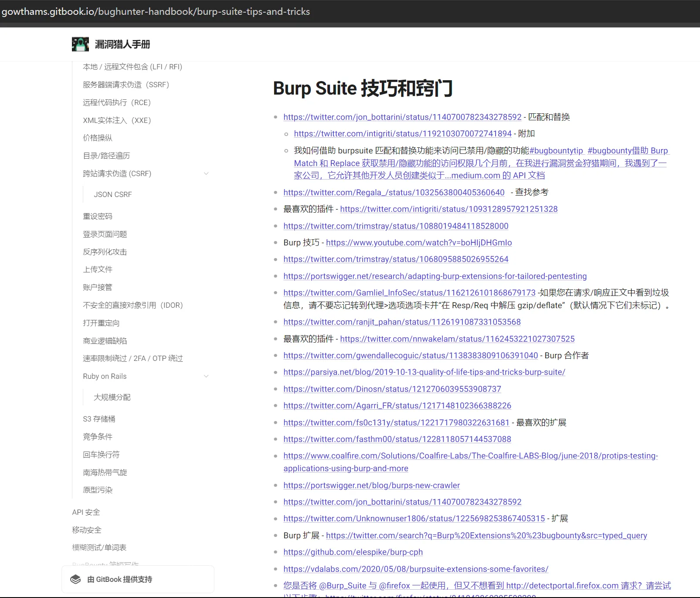
Task: Collapse the 跨站请求伪造 (CSRF) chevron
Action: (x=206, y=173)
